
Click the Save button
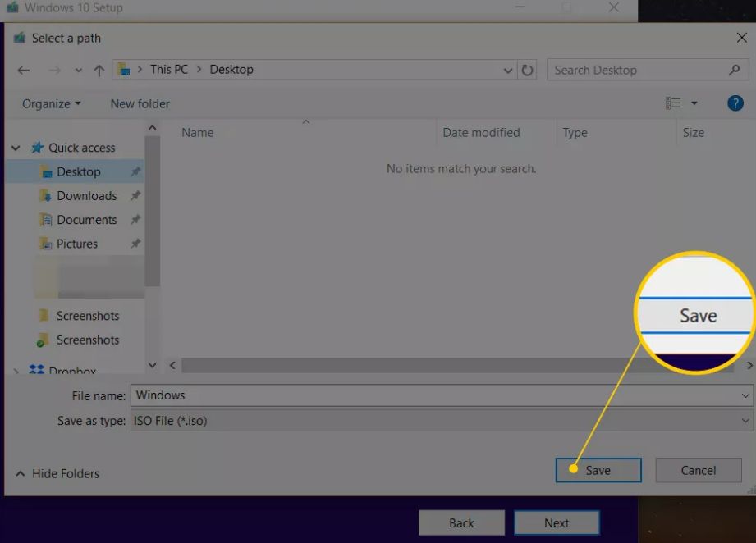(598, 470)
